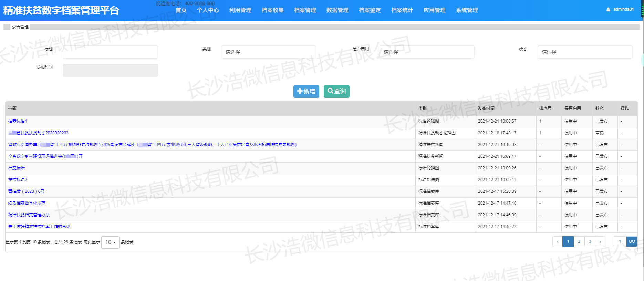Viewport: 644px width, 281px height.
Task: Open the 扶贫标语2 announcement link
Action: pyautogui.click(x=18, y=180)
